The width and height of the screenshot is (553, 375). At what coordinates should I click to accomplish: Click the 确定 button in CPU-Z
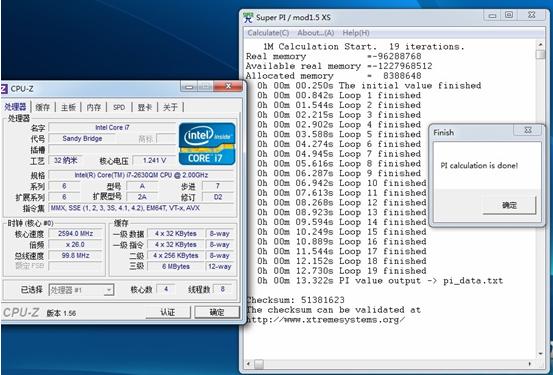coord(217,312)
